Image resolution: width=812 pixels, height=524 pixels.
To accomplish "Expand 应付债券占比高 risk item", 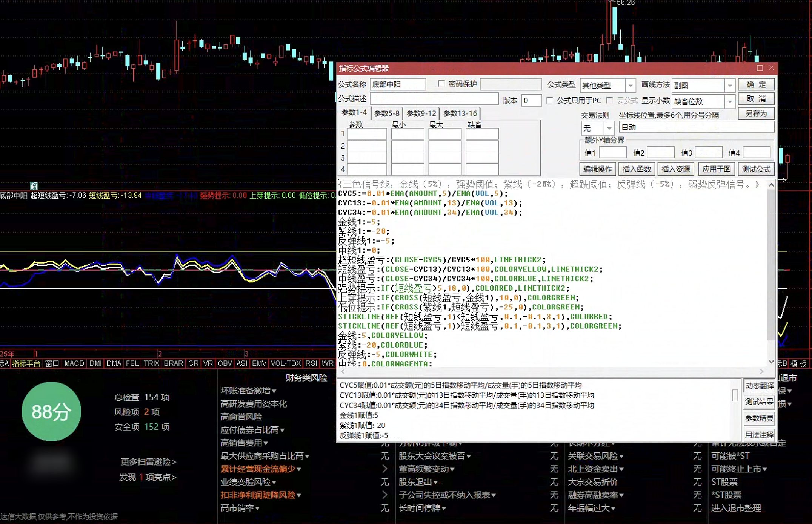I will point(252,430).
